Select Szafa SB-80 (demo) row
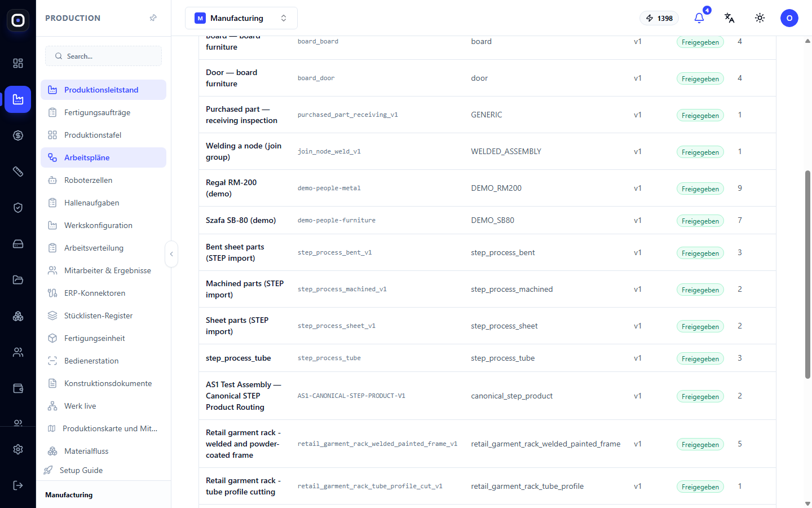 tap(487, 220)
